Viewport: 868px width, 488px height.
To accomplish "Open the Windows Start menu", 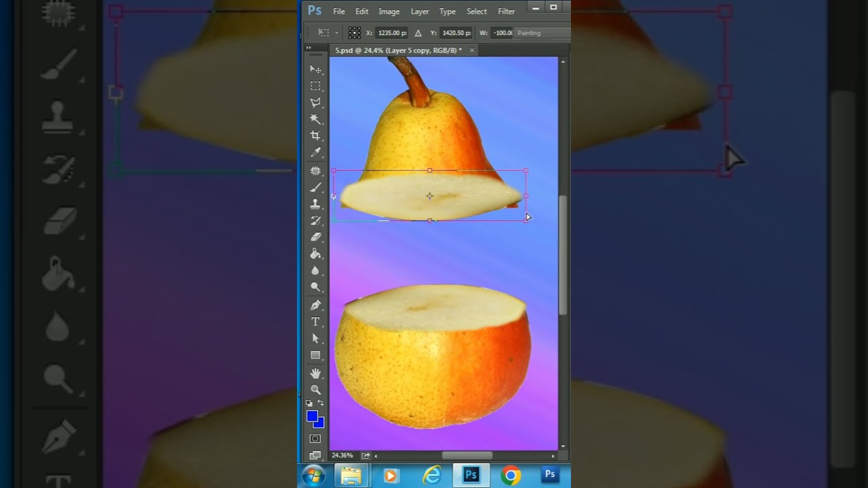I will point(313,476).
